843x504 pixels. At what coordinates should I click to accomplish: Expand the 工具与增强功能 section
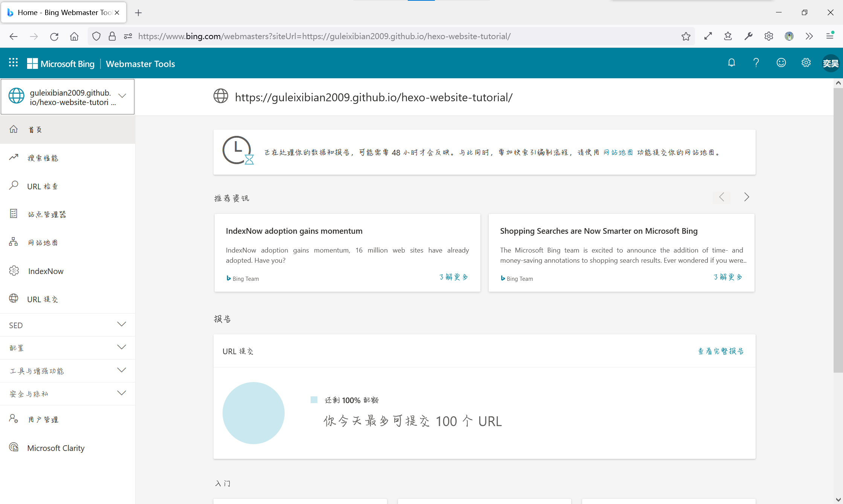pyautogui.click(x=121, y=370)
